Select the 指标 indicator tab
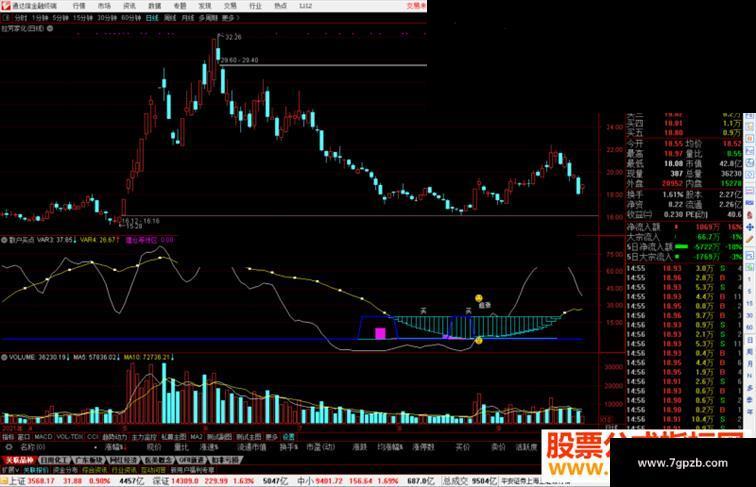Screen dimensions: 756x487 8,437
